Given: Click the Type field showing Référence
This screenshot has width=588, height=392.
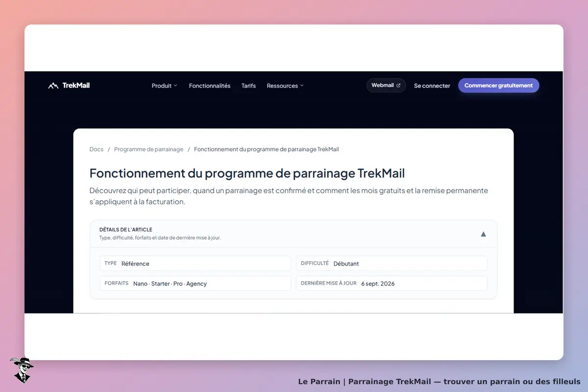Looking at the screenshot, I should [x=195, y=263].
